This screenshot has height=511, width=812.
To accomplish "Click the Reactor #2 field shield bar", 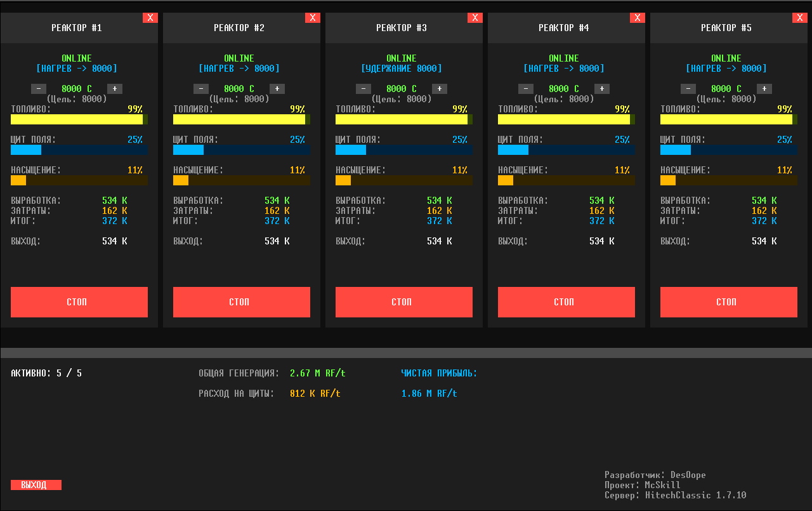I will (x=242, y=150).
